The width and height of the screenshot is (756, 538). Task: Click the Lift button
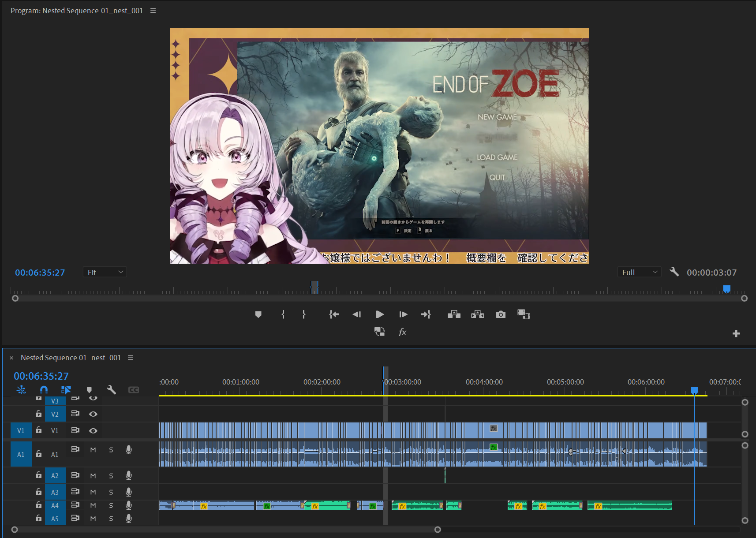pos(454,314)
